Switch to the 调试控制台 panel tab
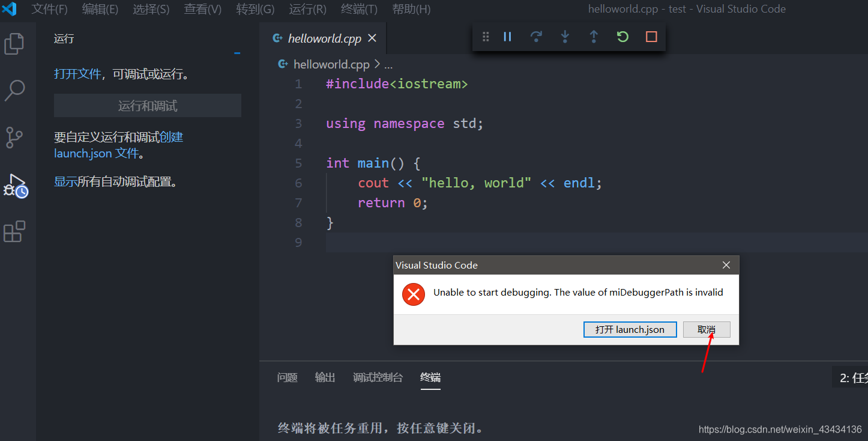The width and height of the screenshot is (868, 441). (378, 377)
